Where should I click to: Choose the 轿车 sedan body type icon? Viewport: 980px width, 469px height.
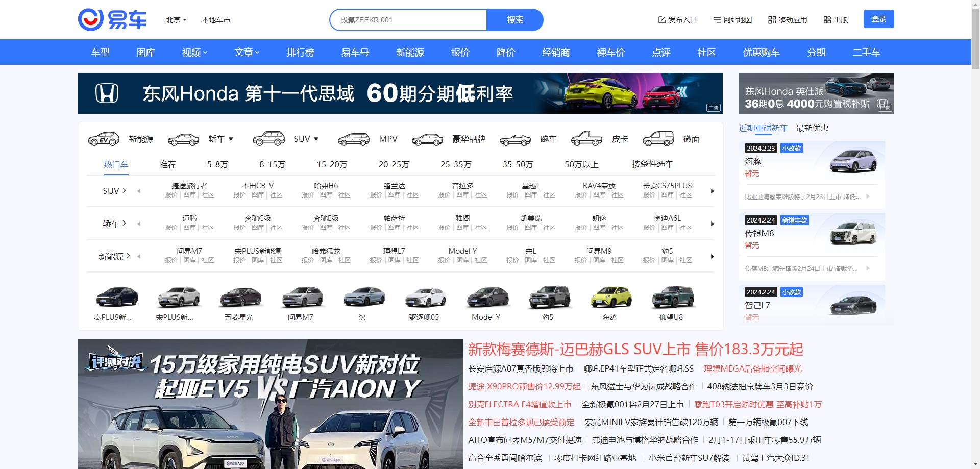[x=183, y=139]
